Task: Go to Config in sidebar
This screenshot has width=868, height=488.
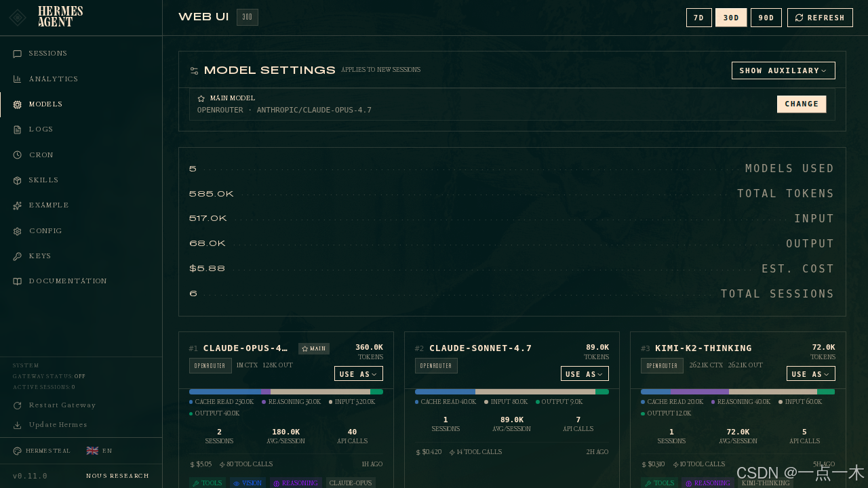Action: [x=81, y=231]
